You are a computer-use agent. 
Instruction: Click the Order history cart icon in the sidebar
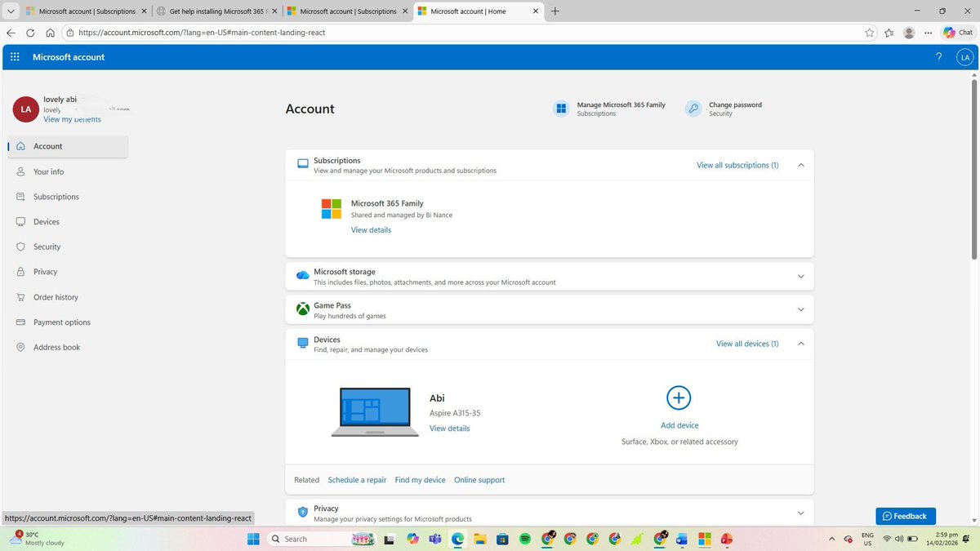pos(20,297)
